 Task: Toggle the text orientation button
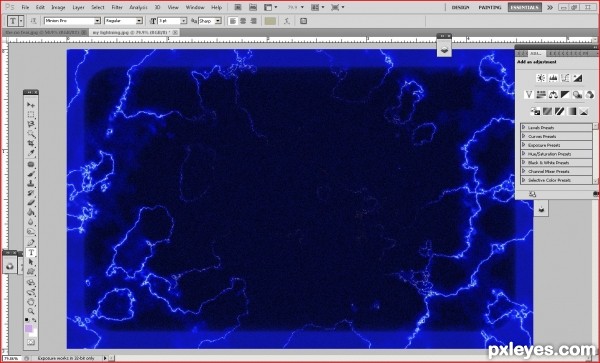33,21
